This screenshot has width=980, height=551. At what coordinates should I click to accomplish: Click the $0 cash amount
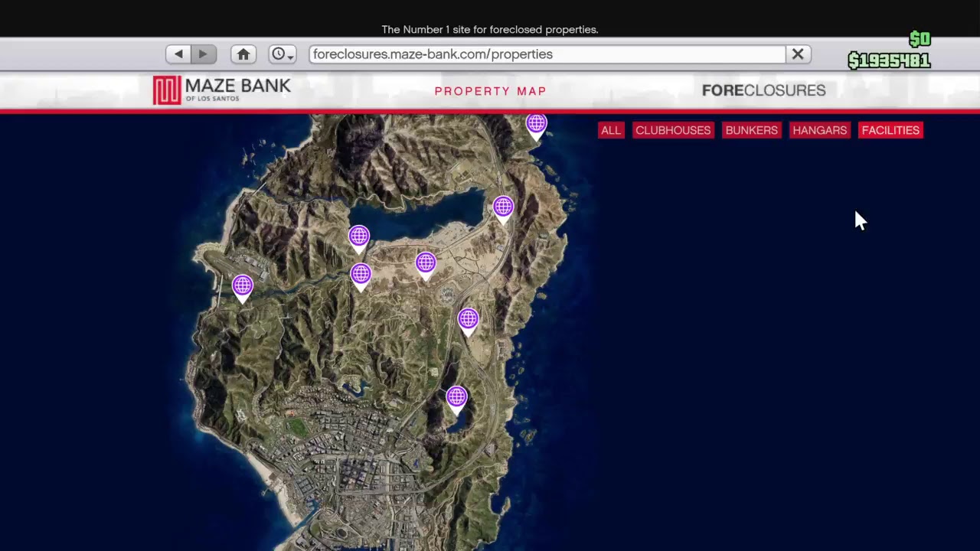[x=920, y=39]
